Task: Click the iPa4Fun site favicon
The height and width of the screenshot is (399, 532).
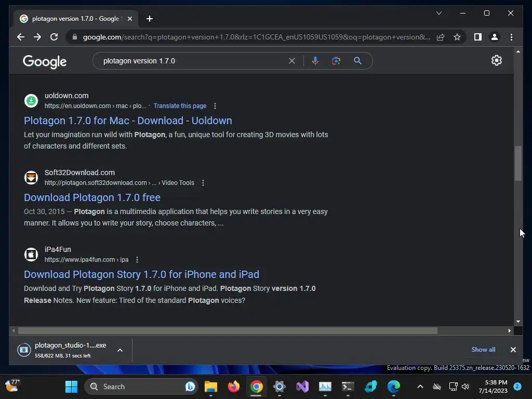Action: [x=31, y=255]
